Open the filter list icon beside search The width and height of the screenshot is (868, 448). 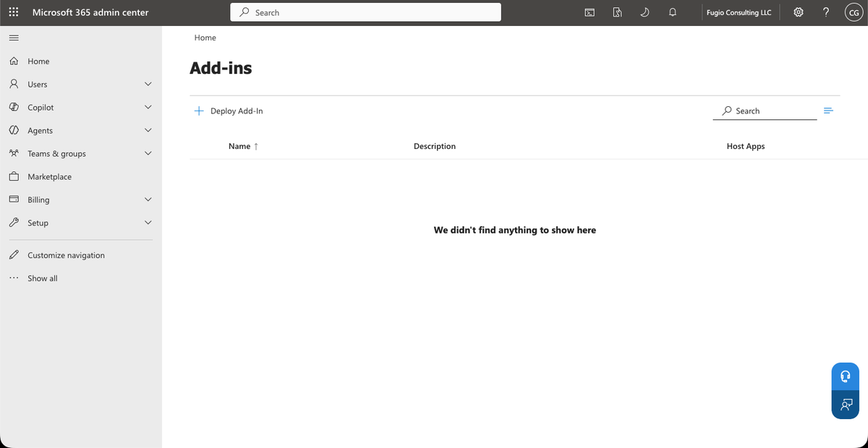(x=829, y=111)
